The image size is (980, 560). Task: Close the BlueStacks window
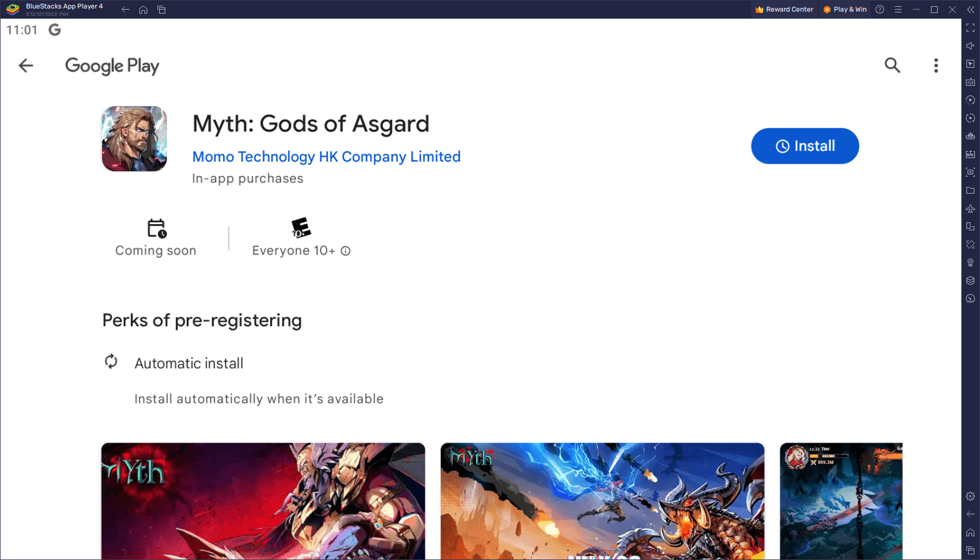tap(952, 10)
